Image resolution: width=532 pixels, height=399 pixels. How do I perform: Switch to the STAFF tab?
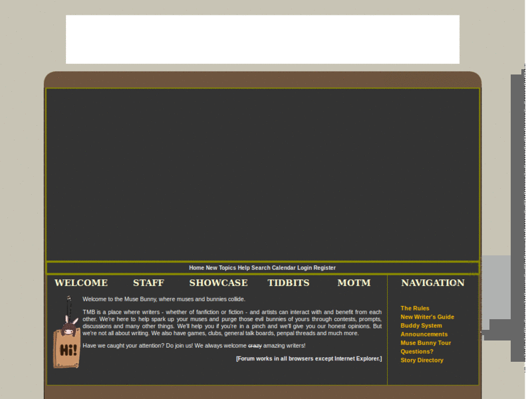tap(148, 283)
